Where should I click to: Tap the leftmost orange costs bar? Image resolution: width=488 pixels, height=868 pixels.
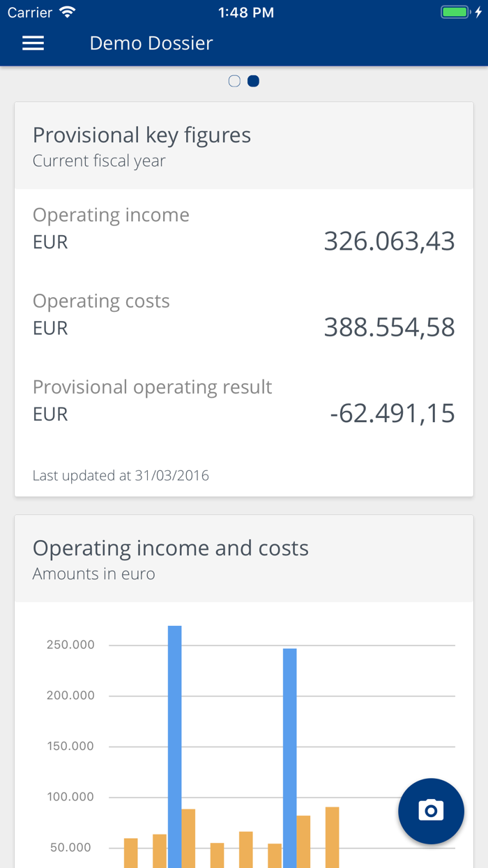pyautogui.click(x=131, y=852)
